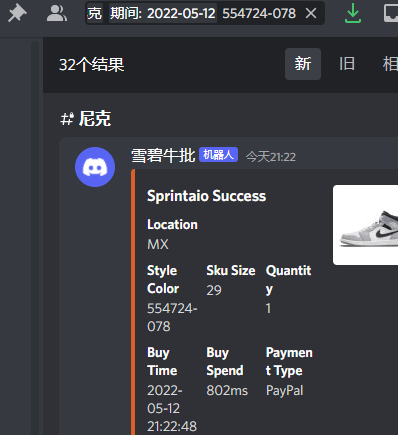The height and width of the screenshot is (435, 398).
Task: Click the Payment Type value PayPal
Action: 284,390
